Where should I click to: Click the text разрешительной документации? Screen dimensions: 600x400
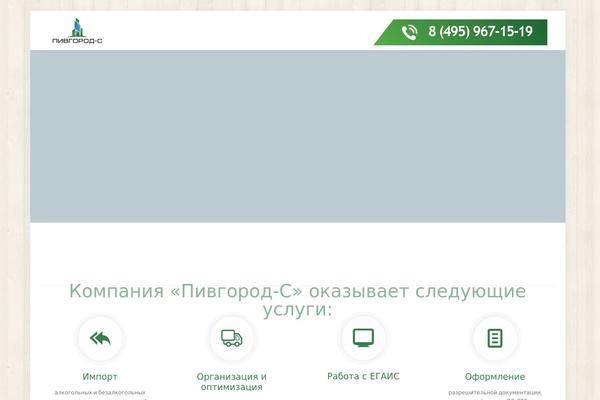click(495, 392)
